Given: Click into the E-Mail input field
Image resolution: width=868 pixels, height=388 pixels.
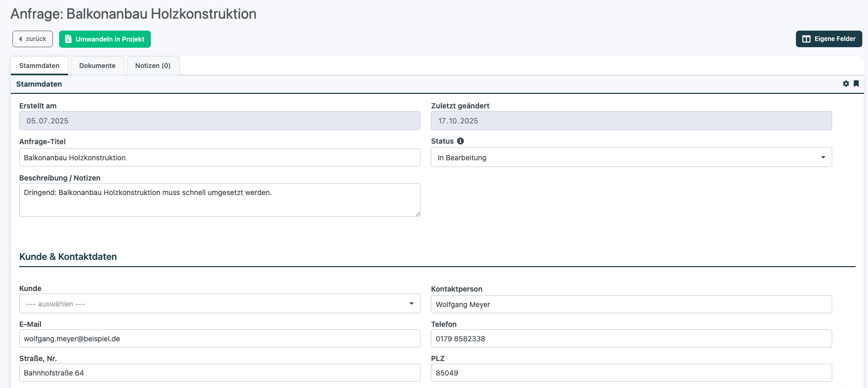Looking at the screenshot, I should pos(219,339).
